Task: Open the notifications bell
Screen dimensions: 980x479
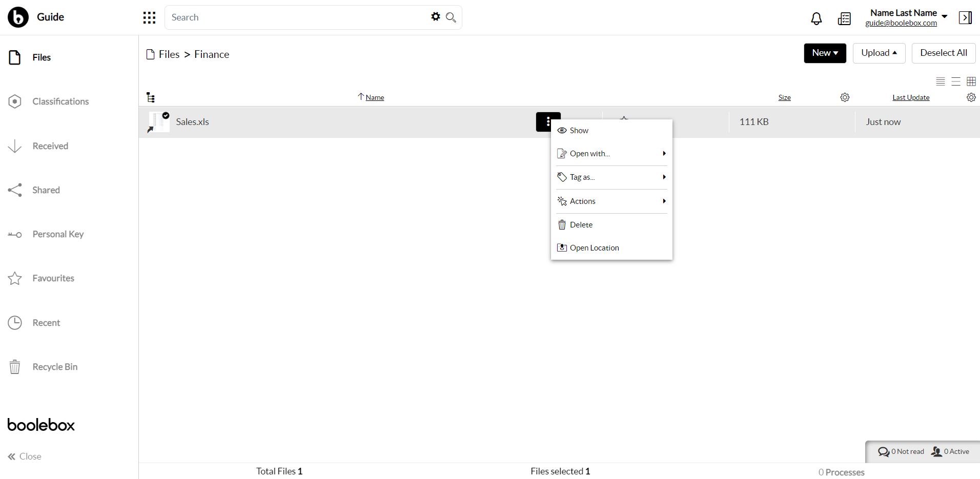Action: (x=816, y=18)
